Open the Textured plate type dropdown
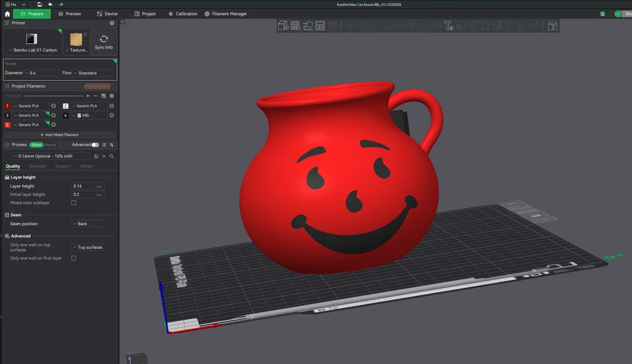Viewport: 632px width, 364px height. [76, 42]
